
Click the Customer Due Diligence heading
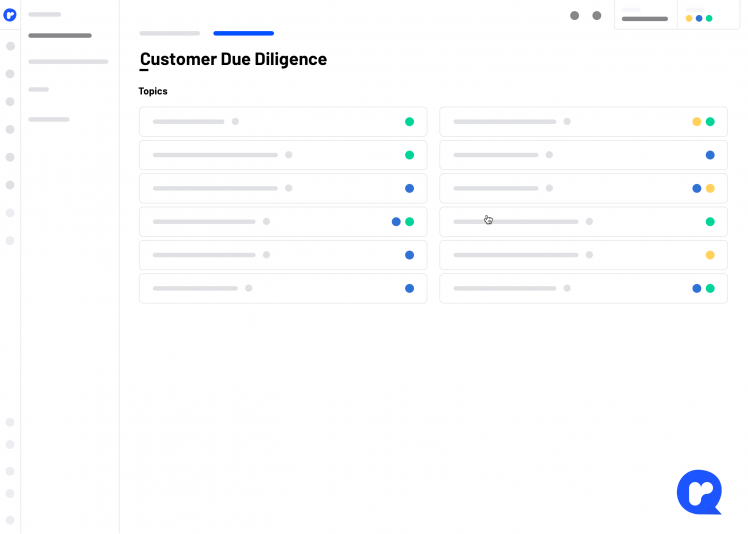233,59
